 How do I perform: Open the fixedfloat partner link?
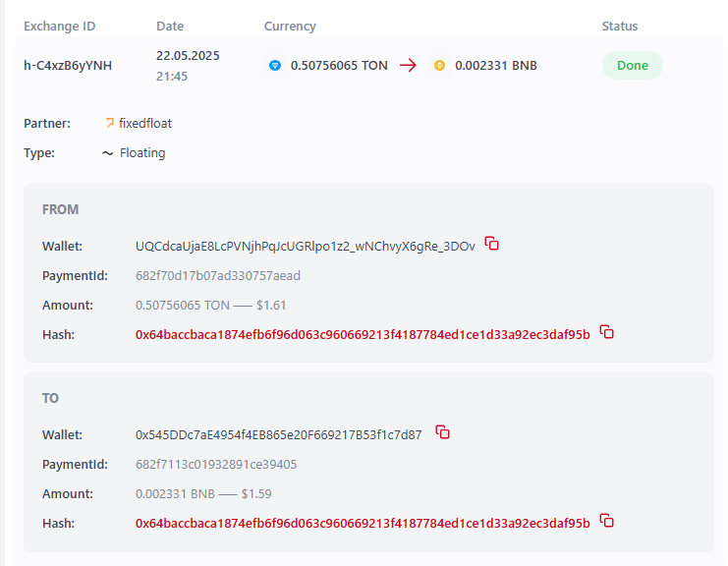pyautogui.click(x=145, y=124)
